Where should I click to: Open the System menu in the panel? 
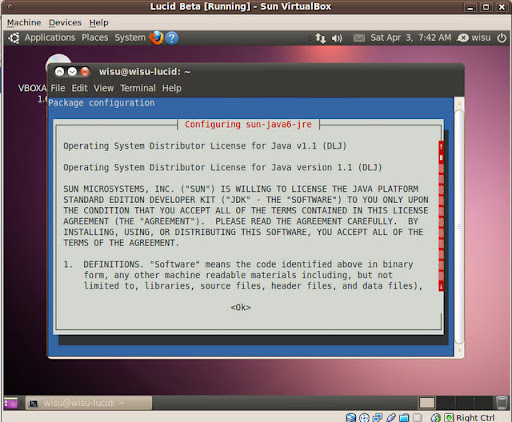(130, 37)
